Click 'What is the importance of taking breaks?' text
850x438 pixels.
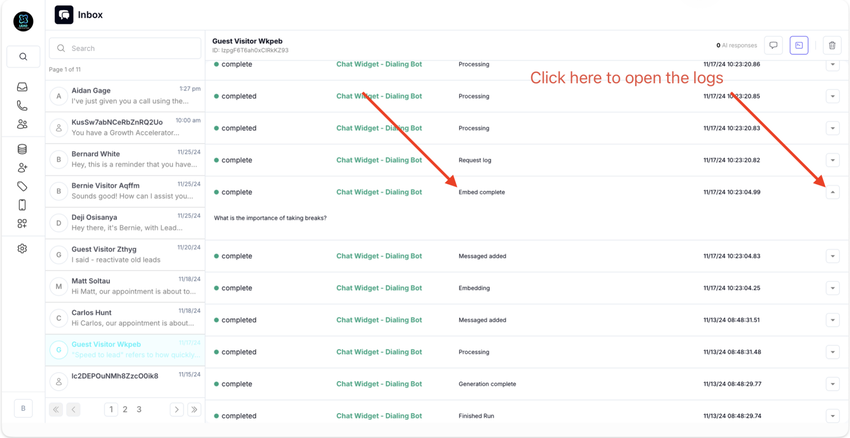click(271, 218)
